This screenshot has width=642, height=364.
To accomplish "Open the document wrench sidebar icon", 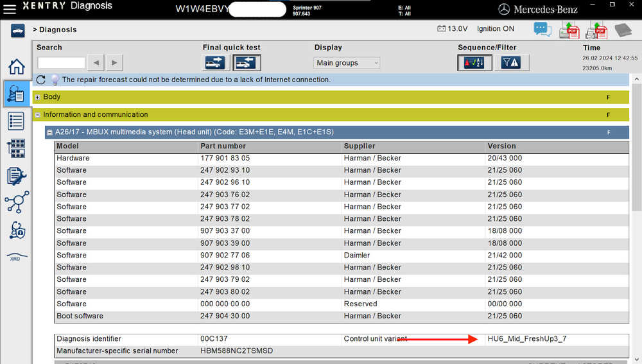I will (x=17, y=176).
